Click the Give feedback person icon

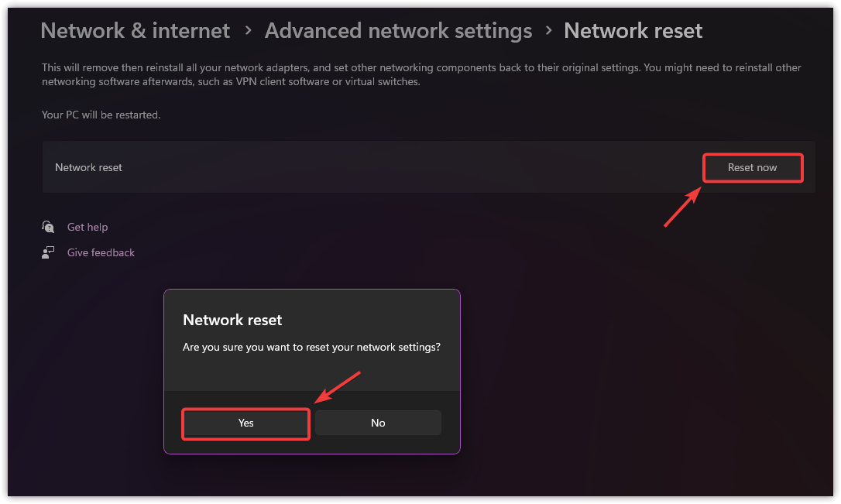coord(48,252)
